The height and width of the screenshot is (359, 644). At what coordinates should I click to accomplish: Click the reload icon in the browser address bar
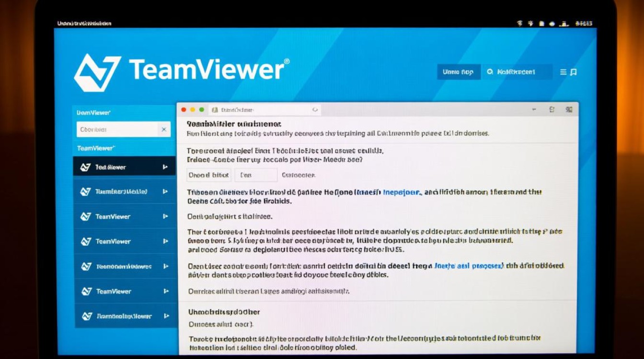pos(316,109)
